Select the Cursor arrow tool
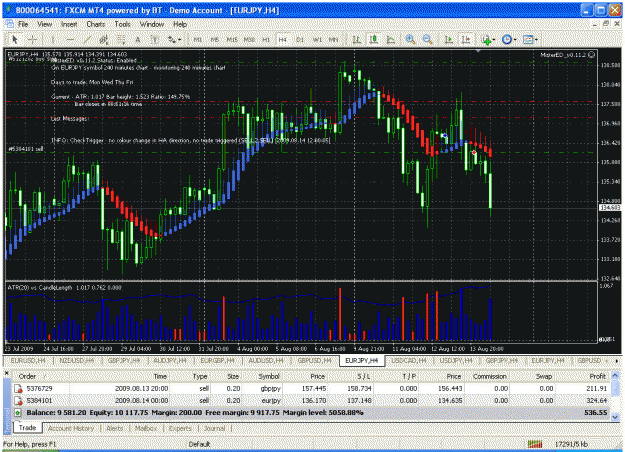Image resolution: width=625 pixels, height=452 pixels. click(x=15, y=39)
